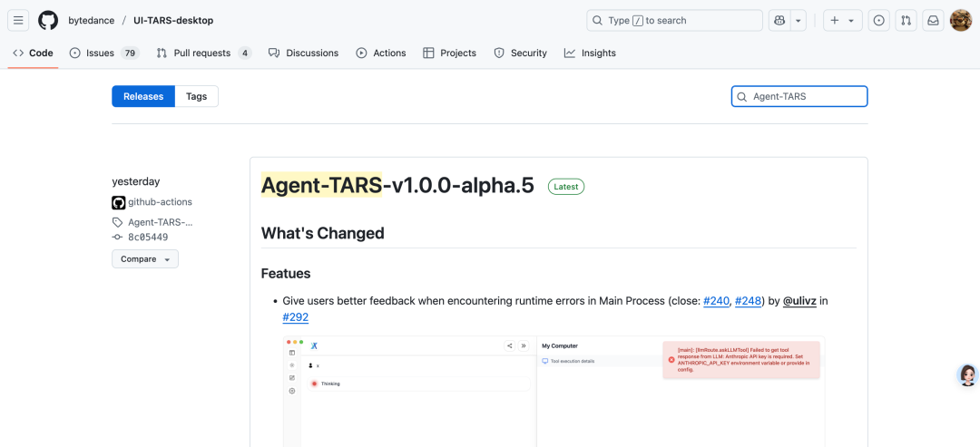Open pull request #292 link
This screenshot has height=447, width=980.
tap(296, 317)
